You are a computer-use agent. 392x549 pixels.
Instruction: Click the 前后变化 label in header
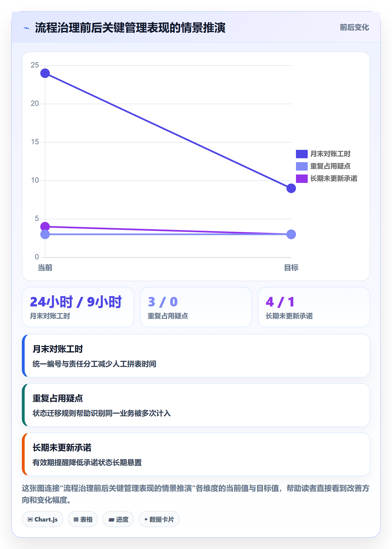point(354,27)
